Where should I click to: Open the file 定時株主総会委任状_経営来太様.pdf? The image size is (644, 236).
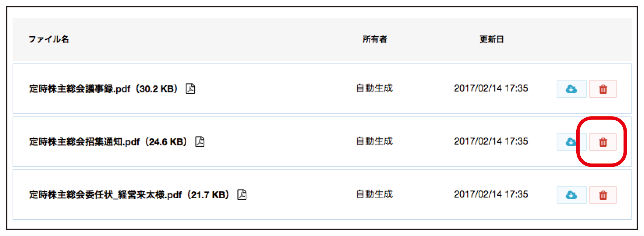point(105,195)
